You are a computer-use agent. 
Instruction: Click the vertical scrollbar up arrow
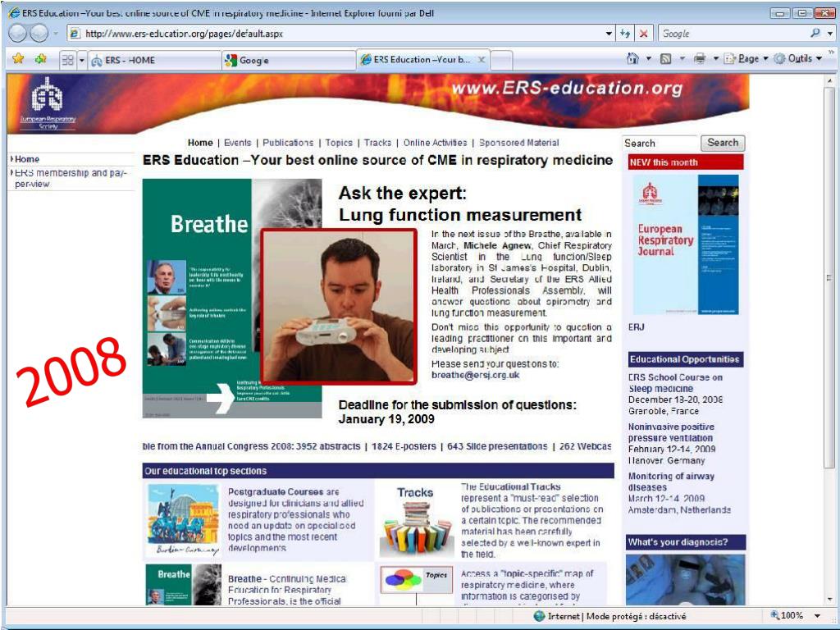pyautogui.click(x=829, y=80)
